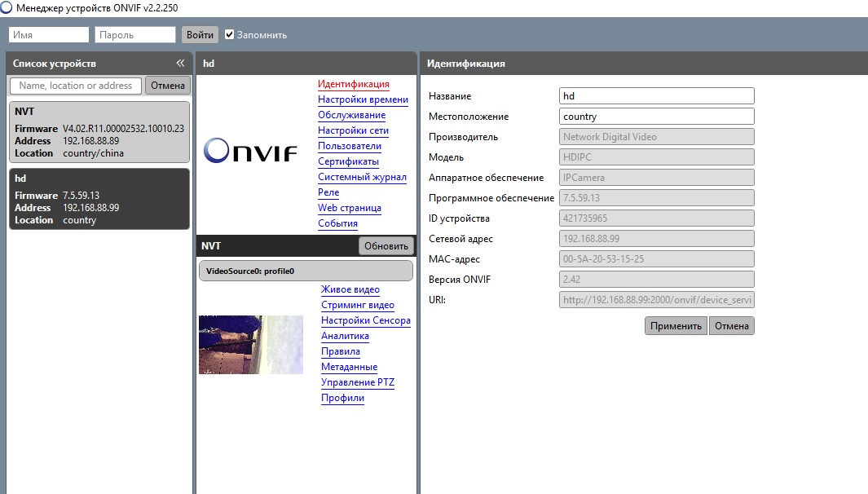
Task: Open the Пользователи users page
Action: click(x=349, y=146)
